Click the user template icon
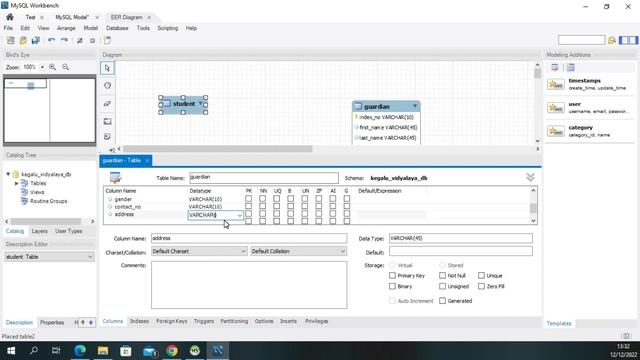 556,108
